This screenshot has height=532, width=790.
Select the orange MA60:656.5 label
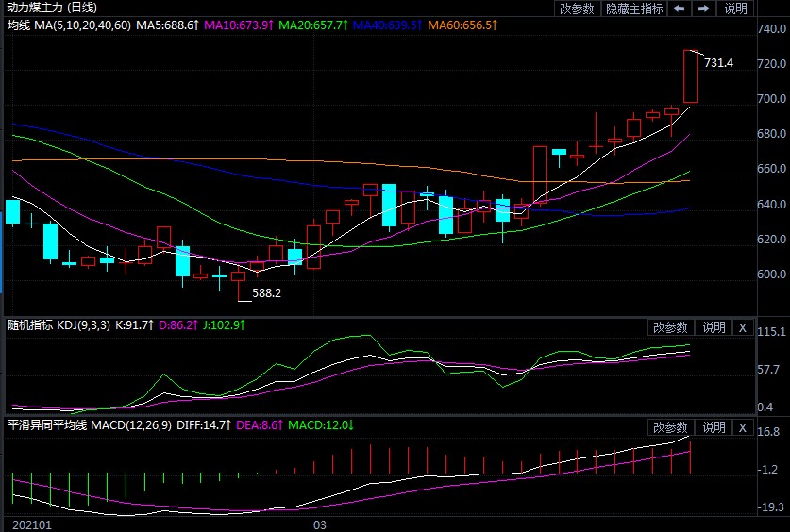(x=460, y=24)
